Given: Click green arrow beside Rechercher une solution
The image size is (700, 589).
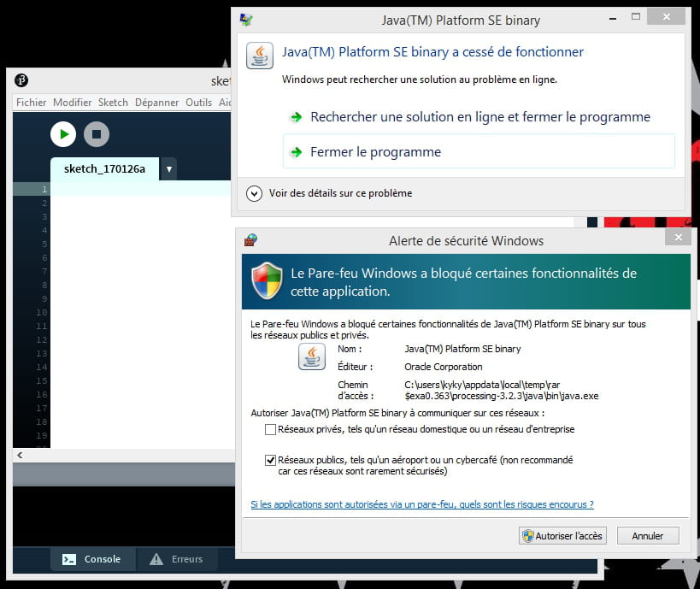Looking at the screenshot, I should (x=297, y=117).
